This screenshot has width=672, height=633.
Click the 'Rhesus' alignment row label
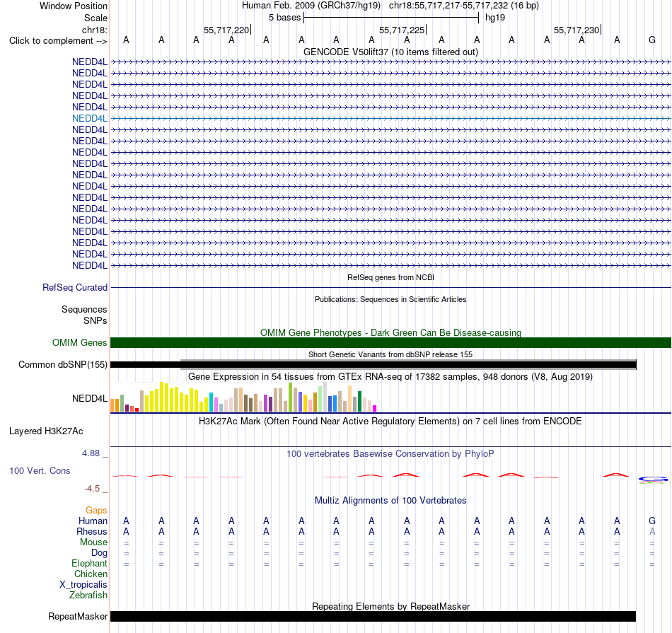point(92,531)
